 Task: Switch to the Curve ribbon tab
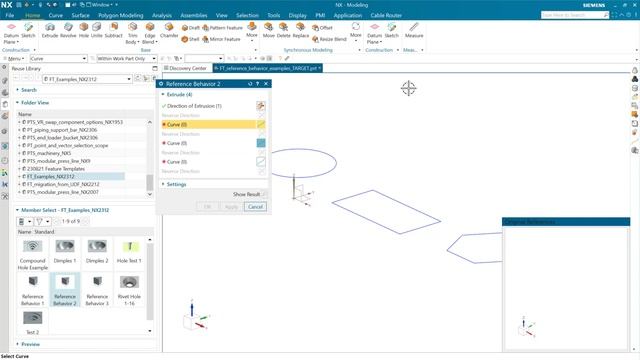(56, 16)
